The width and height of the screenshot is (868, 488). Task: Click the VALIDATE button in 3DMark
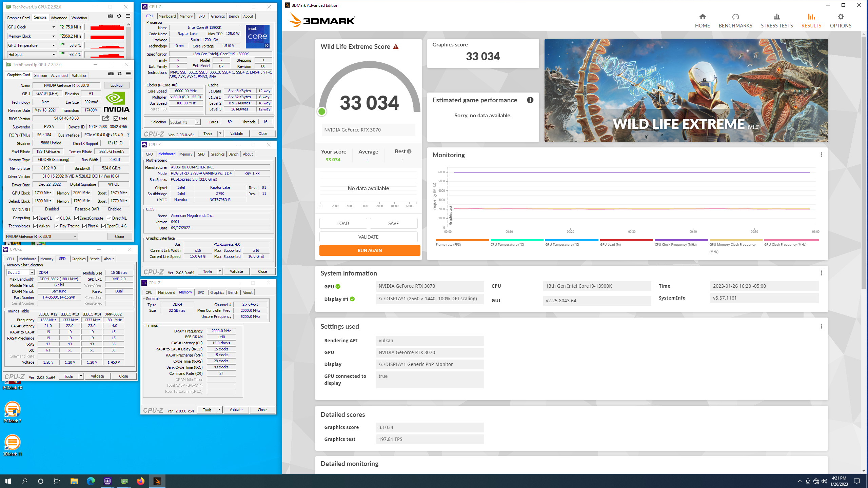pyautogui.click(x=368, y=237)
